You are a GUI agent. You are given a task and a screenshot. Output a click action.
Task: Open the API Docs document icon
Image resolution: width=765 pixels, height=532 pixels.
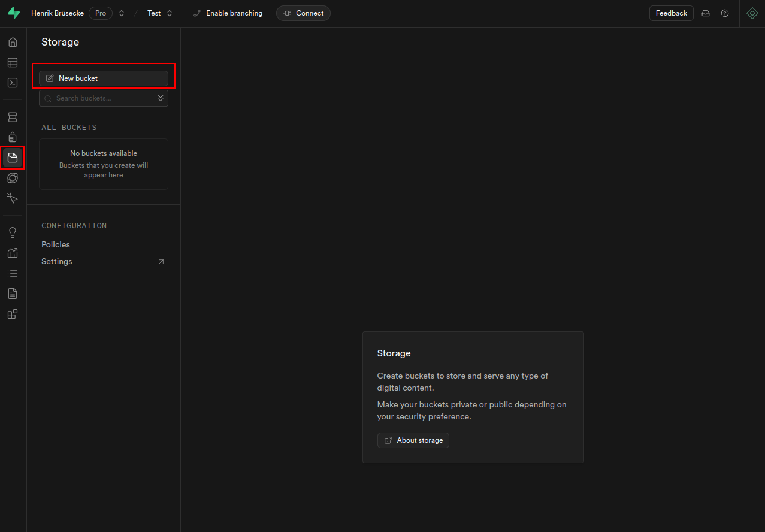(x=13, y=294)
